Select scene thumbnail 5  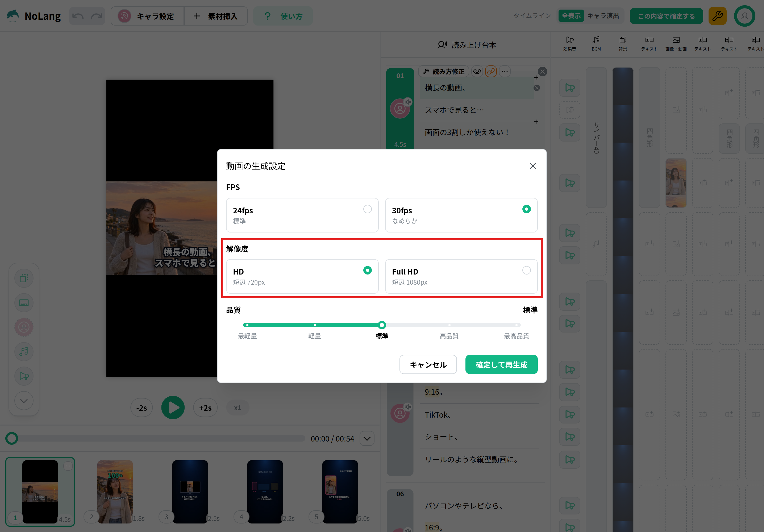point(340,492)
